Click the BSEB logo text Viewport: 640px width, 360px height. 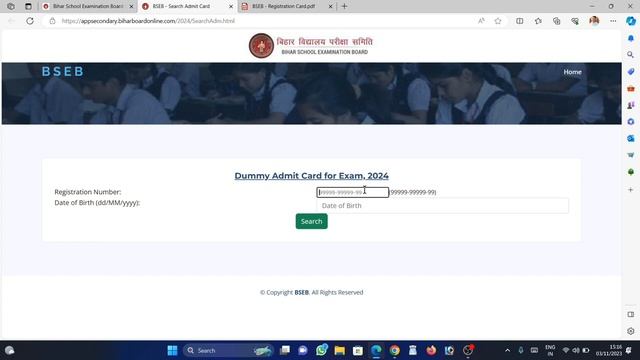point(63,71)
